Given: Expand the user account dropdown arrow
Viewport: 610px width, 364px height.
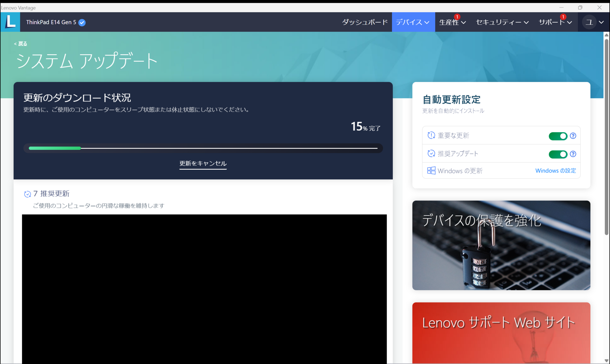Looking at the screenshot, I should pos(601,22).
